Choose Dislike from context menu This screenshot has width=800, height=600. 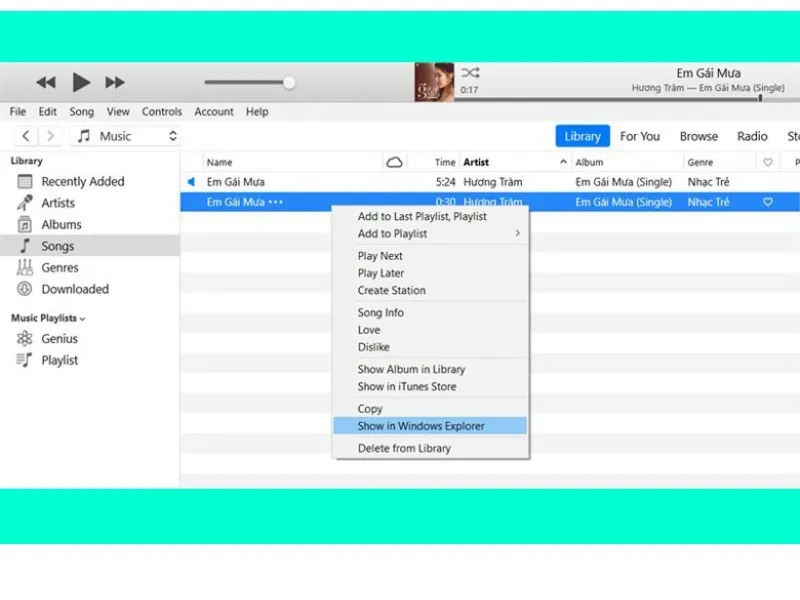(x=373, y=347)
